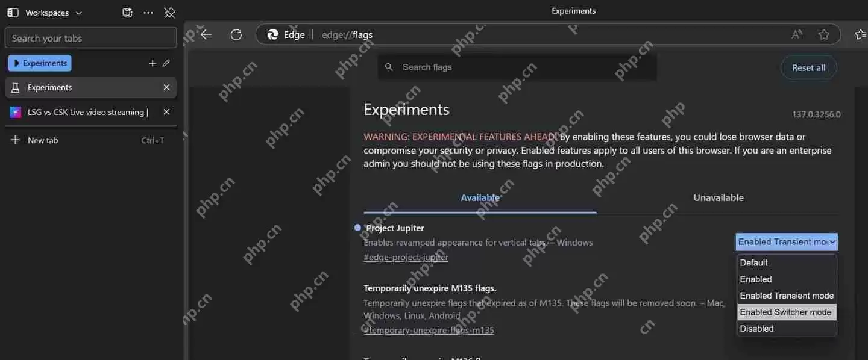This screenshot has height=360, width=868.
Task: Click the send-tab-to-workspace icon
Action: tap(127, 12)
